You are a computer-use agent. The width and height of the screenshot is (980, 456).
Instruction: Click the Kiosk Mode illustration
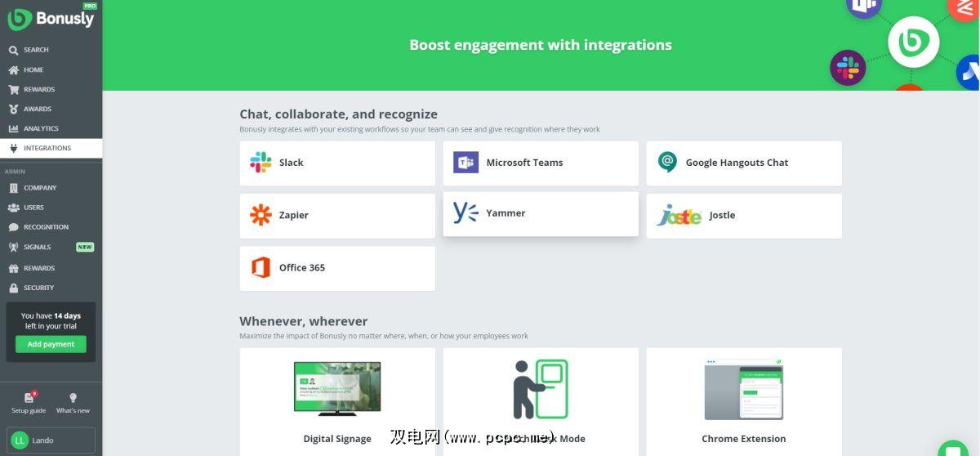click(540, 389)
